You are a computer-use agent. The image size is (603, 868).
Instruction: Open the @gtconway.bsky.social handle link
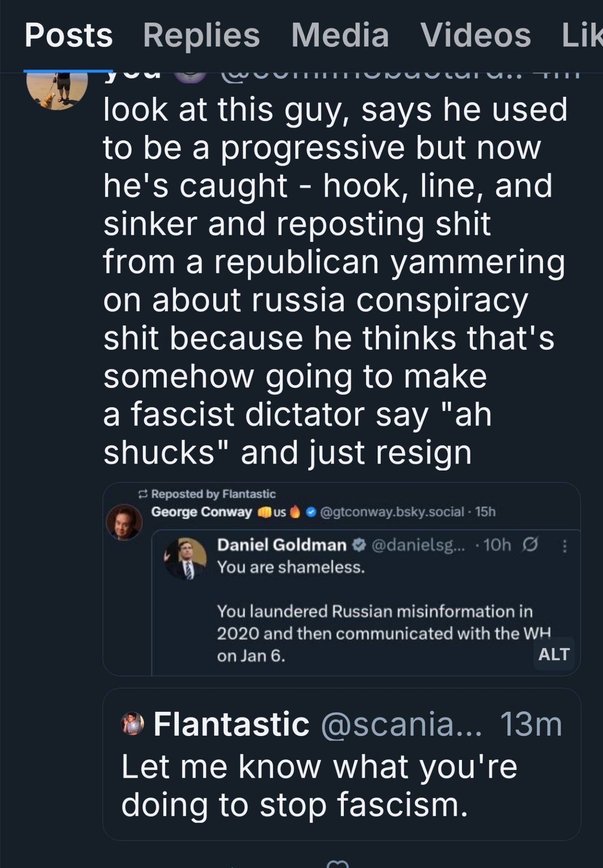click(392, 512)
